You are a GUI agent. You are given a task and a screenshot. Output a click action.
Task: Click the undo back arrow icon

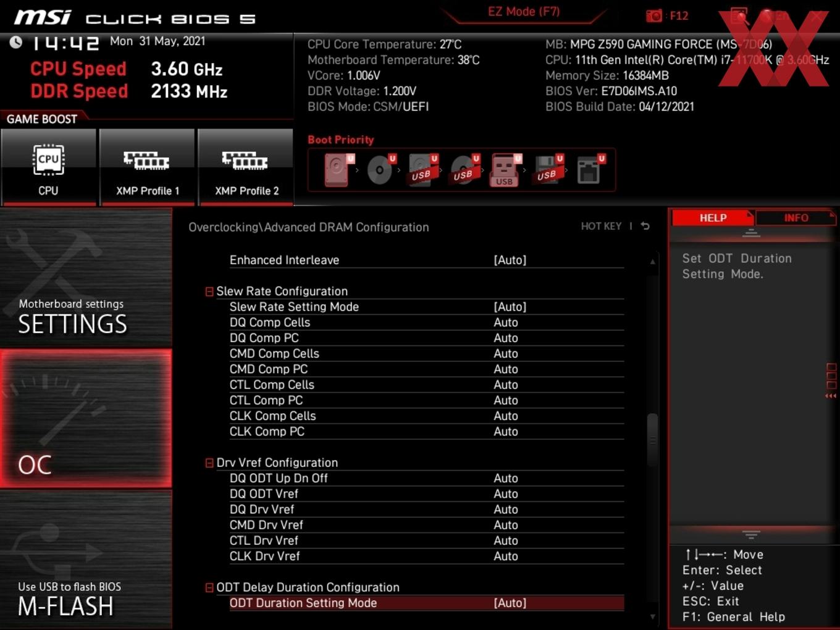[x=645, y=226]
